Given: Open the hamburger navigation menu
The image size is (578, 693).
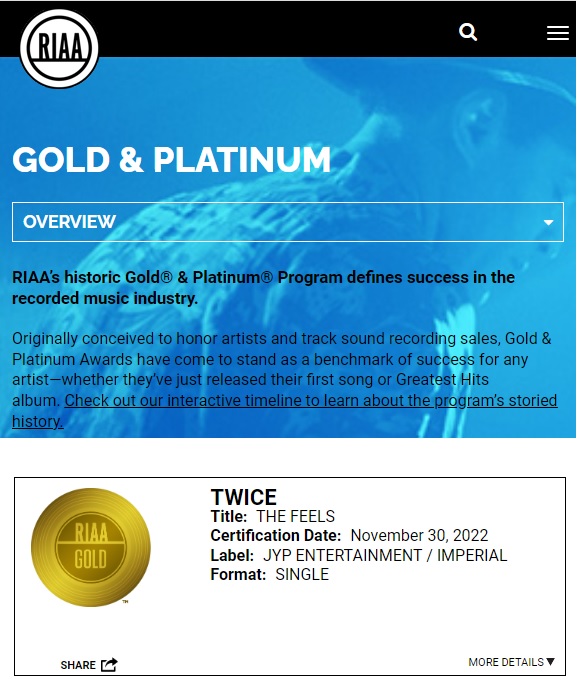Looking at the screenshot, I should (x=558, y=33).
